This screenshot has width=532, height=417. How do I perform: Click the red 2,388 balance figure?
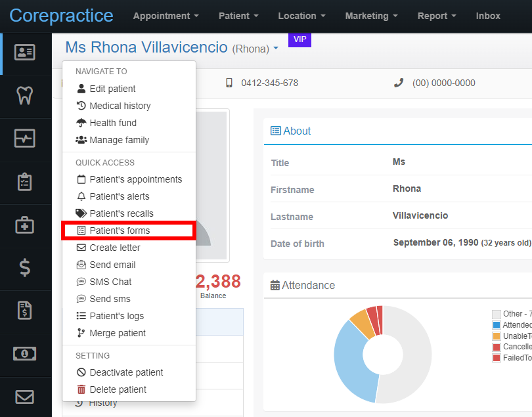[218, 281]
